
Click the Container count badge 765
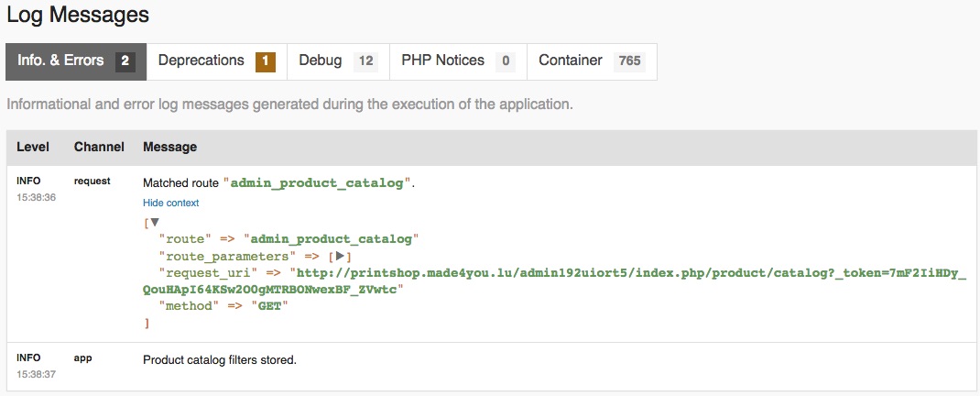(x=629, y=61)
